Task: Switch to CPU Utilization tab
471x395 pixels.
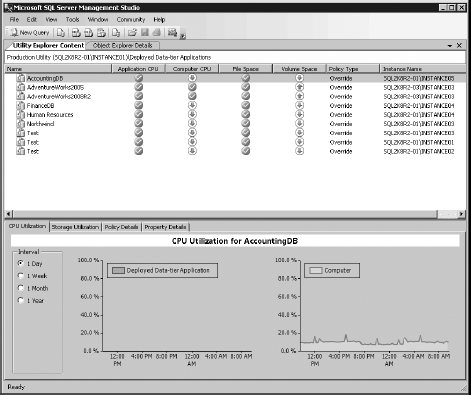Action: [27, 226]
